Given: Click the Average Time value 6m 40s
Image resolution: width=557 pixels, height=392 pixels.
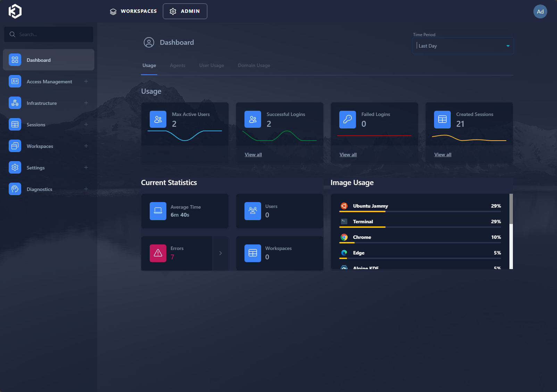Looking at the screenshot, I should click(180, 215).
